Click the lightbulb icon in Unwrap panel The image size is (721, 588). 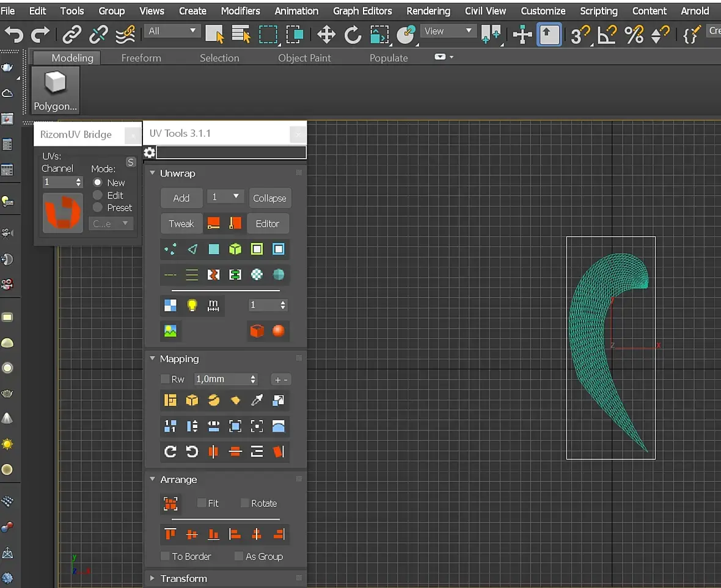(192, 305)
